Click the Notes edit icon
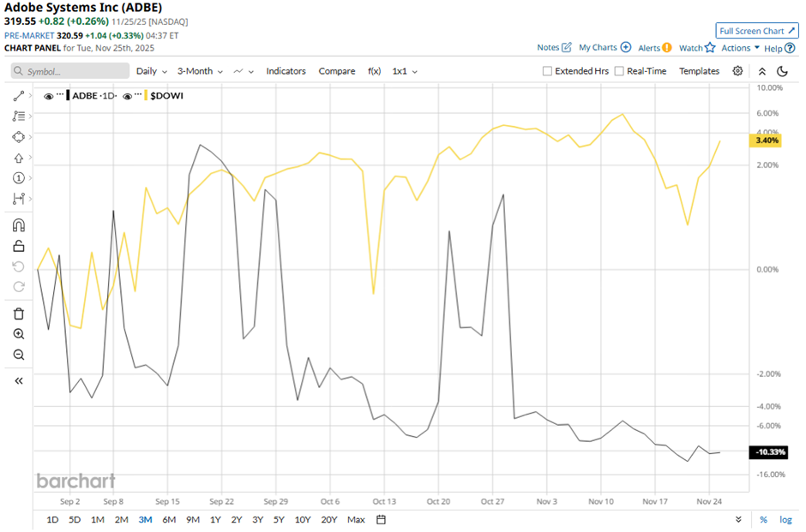This screenshot has width=806, height=532. click(x=567, y=47)
